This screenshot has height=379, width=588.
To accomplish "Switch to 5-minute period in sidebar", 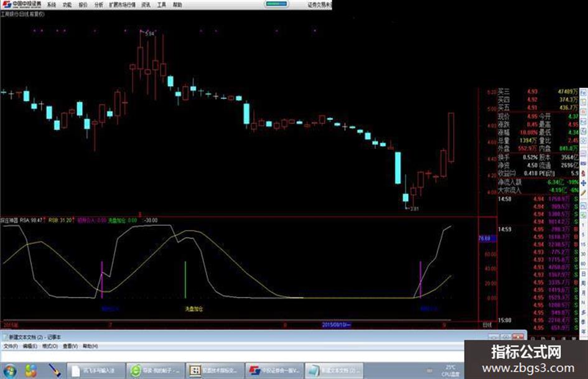I will (584, 235).
